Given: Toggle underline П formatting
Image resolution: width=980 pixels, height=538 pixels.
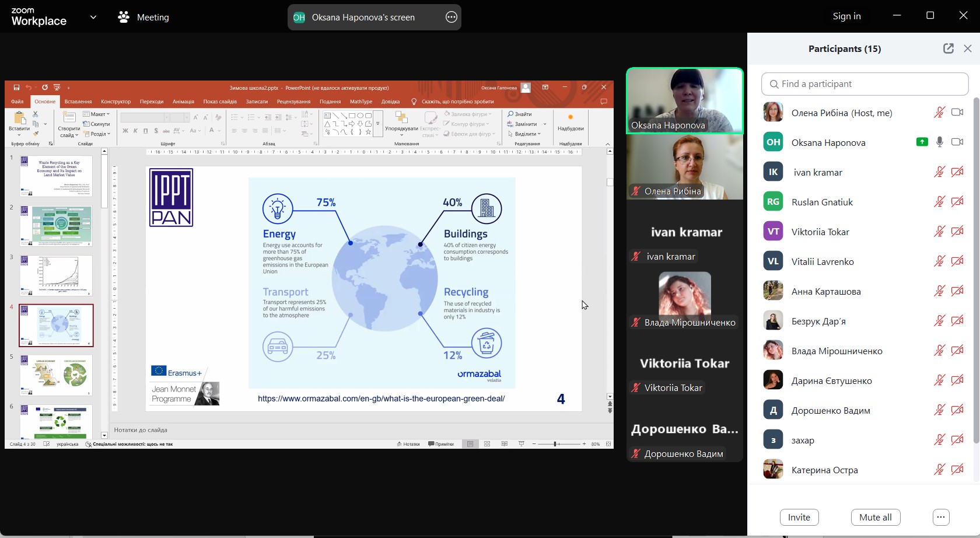Looking at the screenshot, I should click(x=146, y=131).
